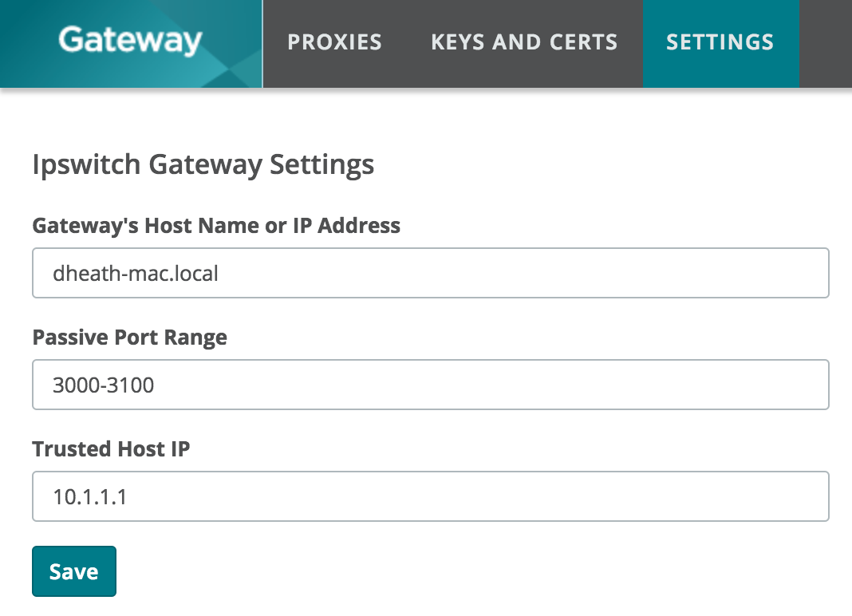Focus the Gateway's Host Name input field
This screenshot has width=852, height=616.
pyautogui.click(x=430, y=273)
